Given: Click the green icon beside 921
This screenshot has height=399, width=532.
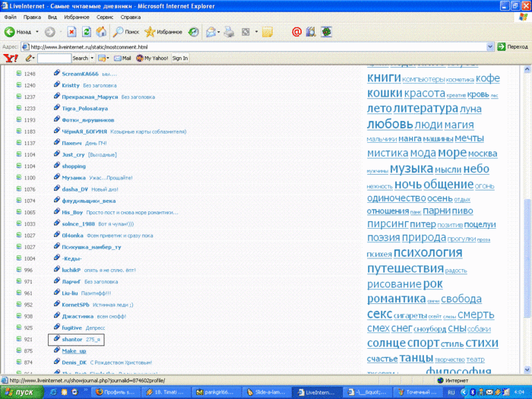Looking at the screenshot, I should [19, 339].
